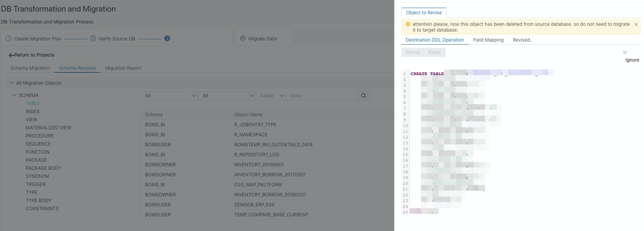Click the R_REPOSITORY_LOG object row
Screen dimensions: 644x231
(267, 154)
